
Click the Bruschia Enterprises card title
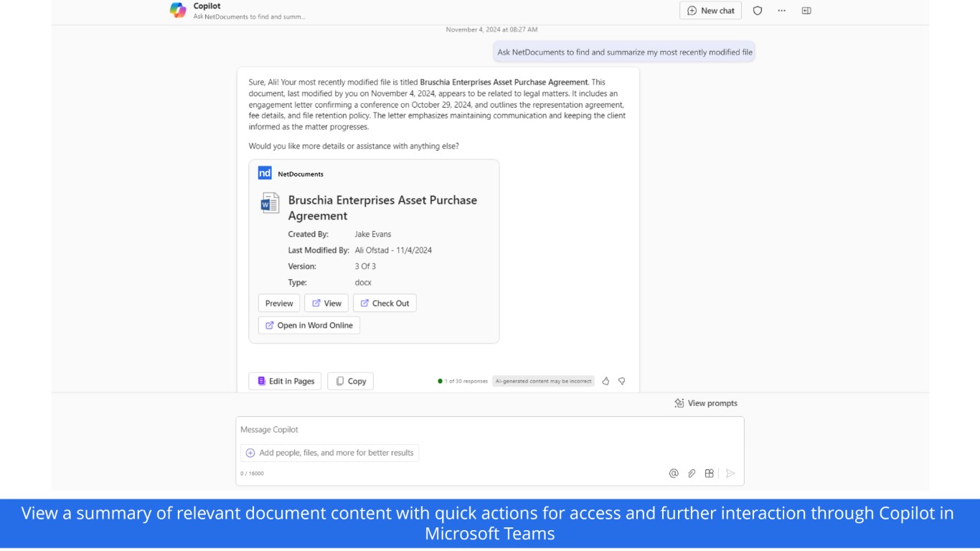click(382, 208)
